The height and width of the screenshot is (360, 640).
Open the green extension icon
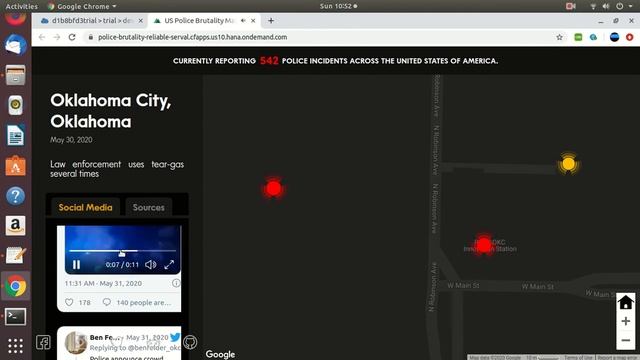[x=578, y=37]
